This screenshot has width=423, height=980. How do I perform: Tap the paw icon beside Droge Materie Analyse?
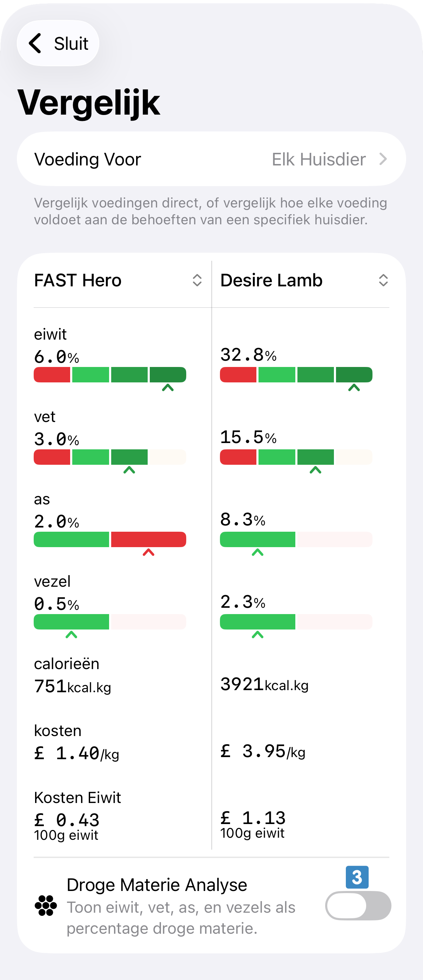click(46, 906)
